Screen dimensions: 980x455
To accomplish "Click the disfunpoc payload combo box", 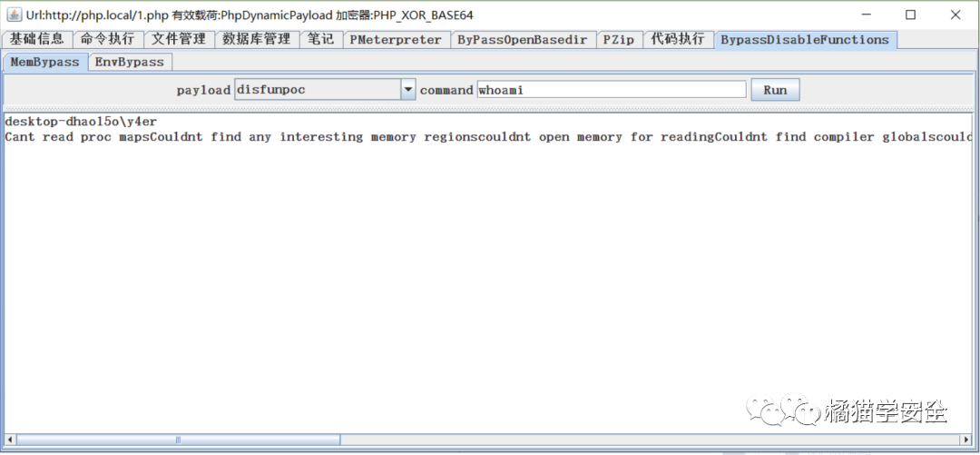I will 324,90.
